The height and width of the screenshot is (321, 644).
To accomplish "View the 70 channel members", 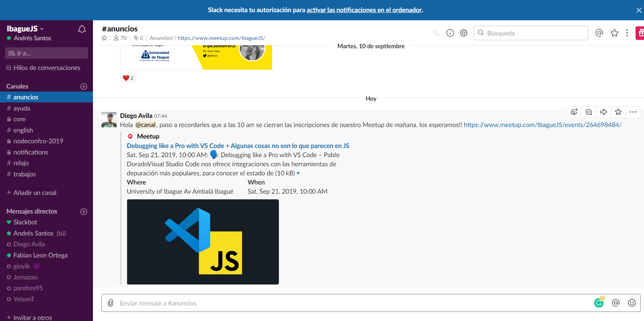I will [x=120, y=38].
